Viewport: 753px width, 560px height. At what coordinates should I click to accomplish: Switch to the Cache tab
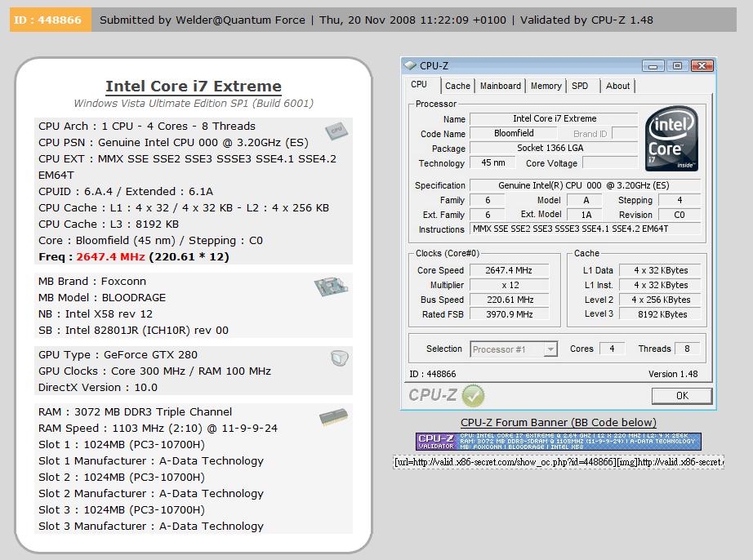click(457, 86)
